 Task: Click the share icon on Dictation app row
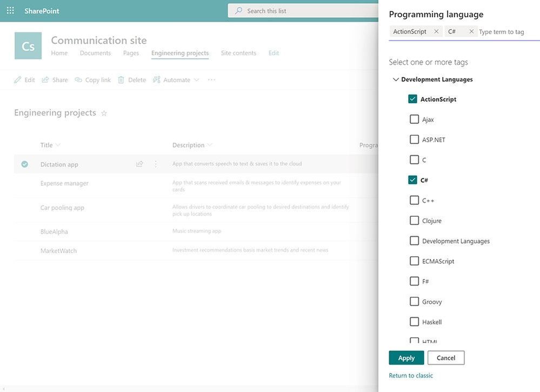pos(139,164)
